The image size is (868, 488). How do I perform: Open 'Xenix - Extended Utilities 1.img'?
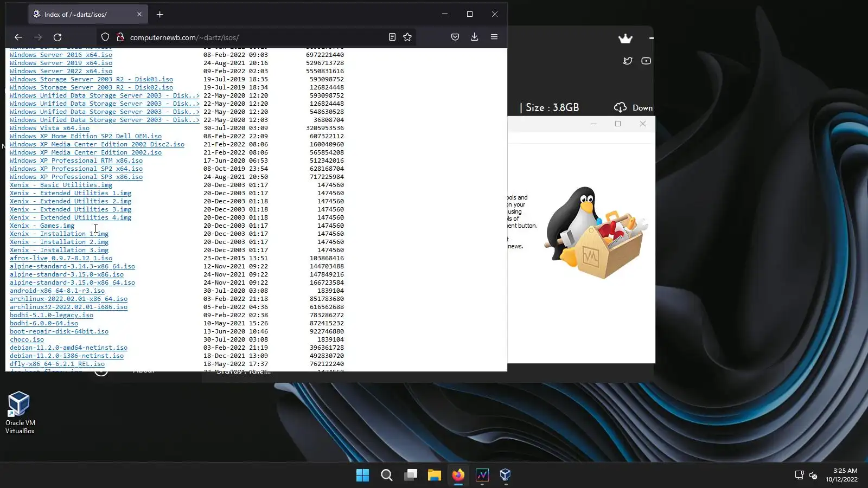pyautogui.click(x=71, y=193)
